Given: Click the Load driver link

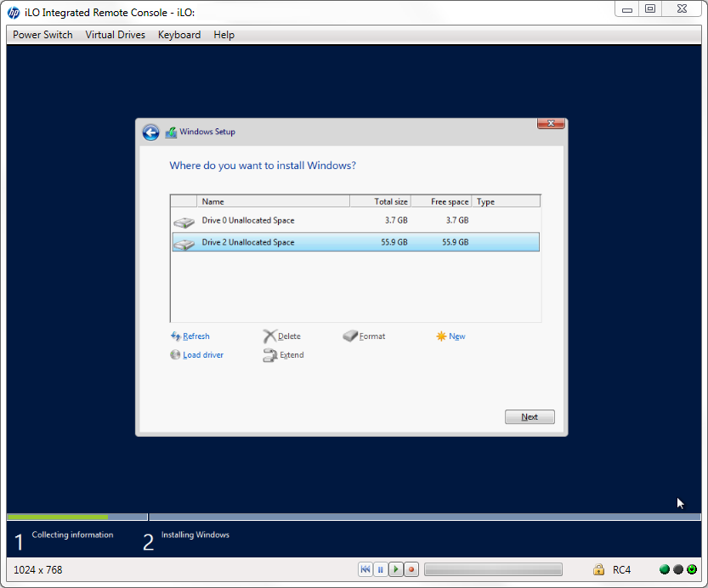Looking at the screenshot, I should [203, 354].
